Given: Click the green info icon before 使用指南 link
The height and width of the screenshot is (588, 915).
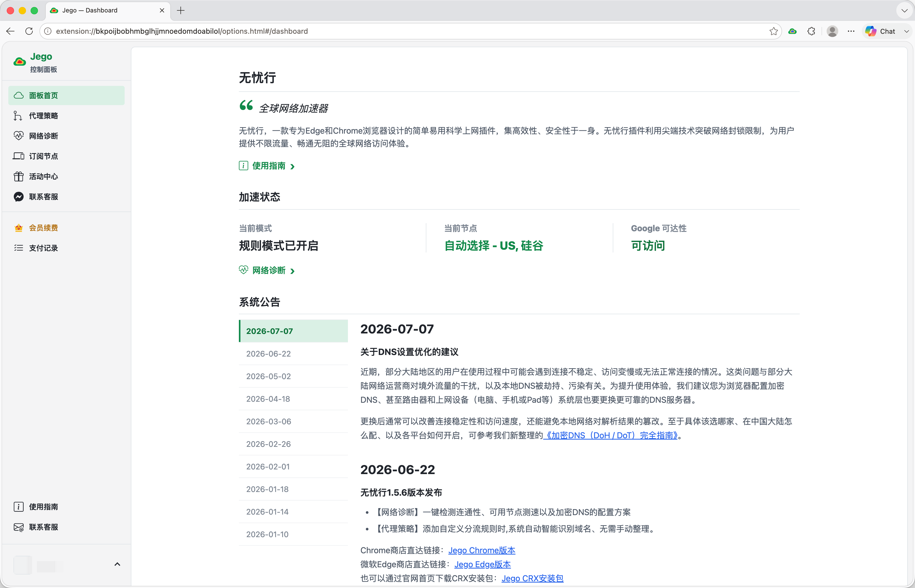Looking at the screenshot, I should (243, 166).
